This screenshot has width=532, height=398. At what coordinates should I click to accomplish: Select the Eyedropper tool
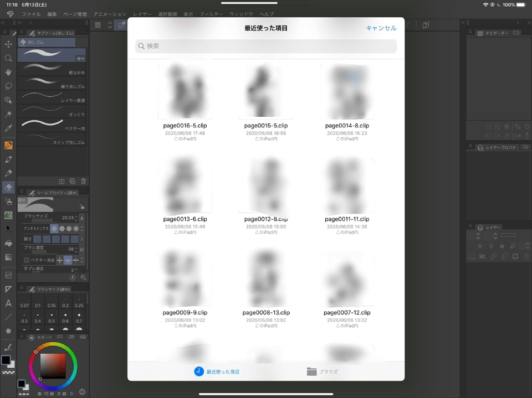tap(8, 128)
